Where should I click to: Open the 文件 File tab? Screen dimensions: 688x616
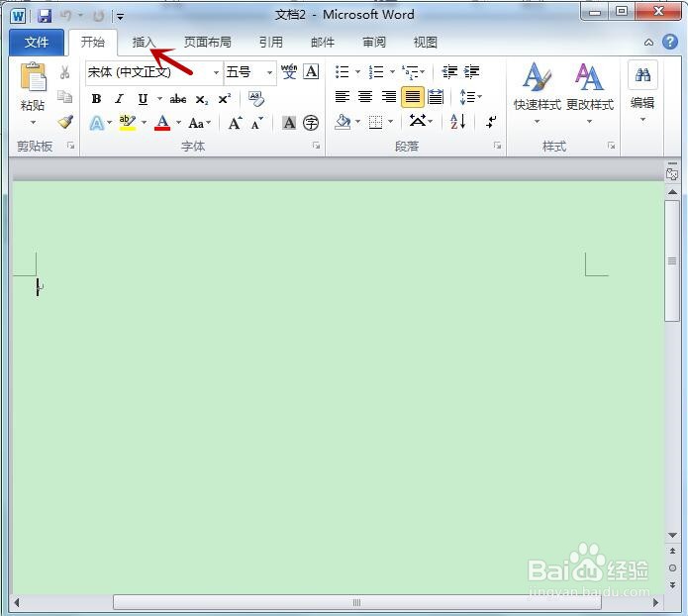37,43
